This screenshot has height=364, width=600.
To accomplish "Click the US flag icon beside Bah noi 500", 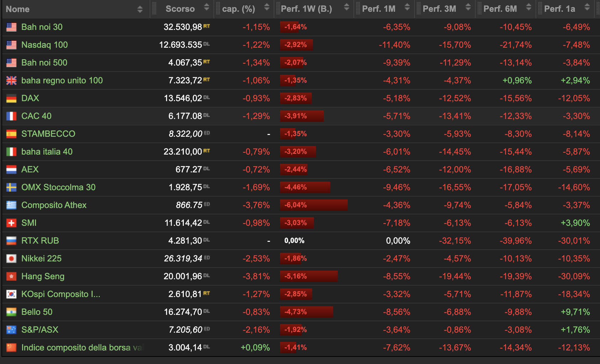I will tap(11, 63).
